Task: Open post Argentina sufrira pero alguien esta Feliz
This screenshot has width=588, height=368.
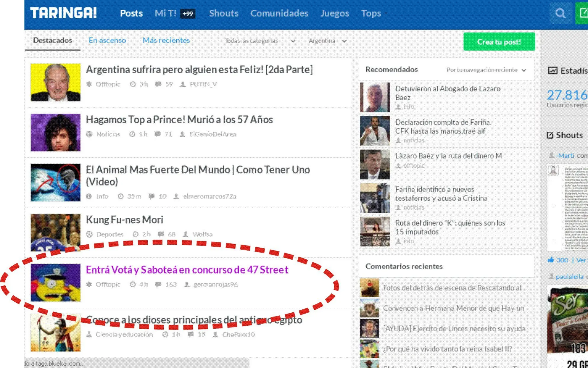Action: [x=199, y=70]
